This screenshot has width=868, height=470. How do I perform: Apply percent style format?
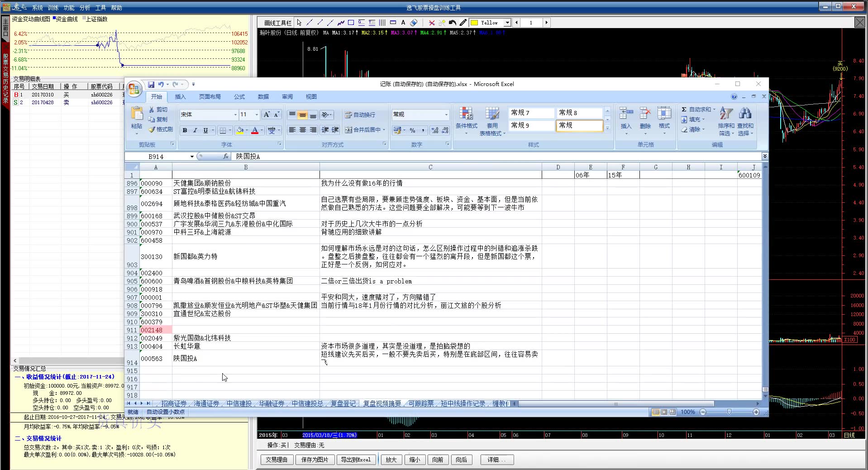click(412, 130)
